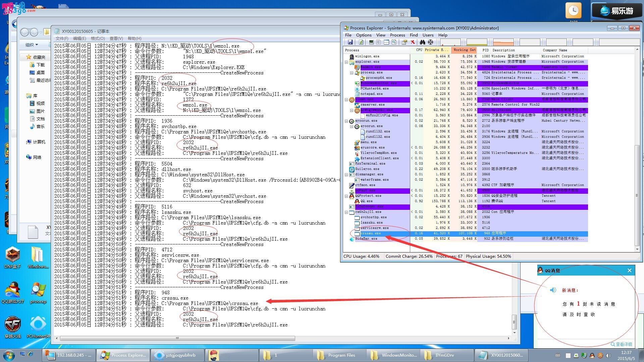644x362 pixels.
Task: Click the 易乐游 widget at top right
Action: [x=616, y=11]
